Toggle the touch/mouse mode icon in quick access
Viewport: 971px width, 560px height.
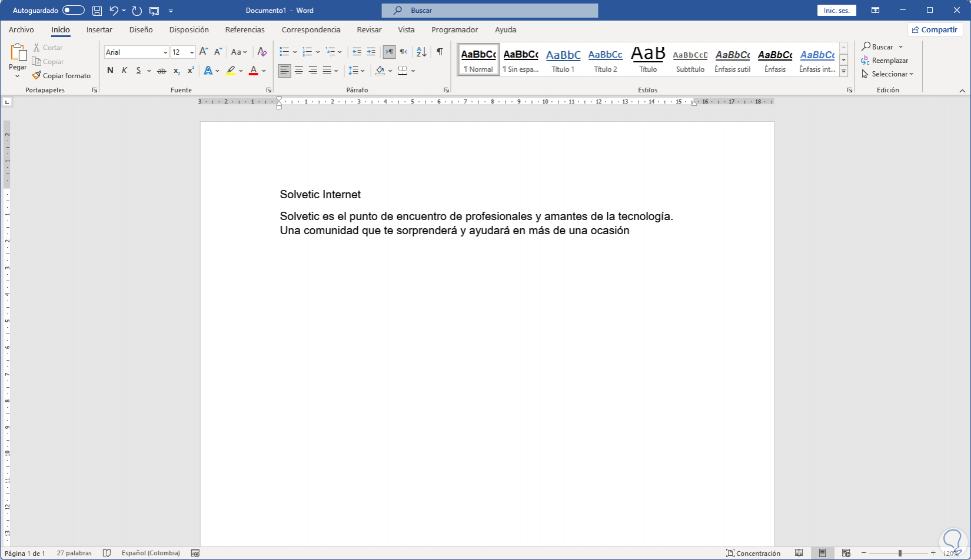tap(154, 11)
